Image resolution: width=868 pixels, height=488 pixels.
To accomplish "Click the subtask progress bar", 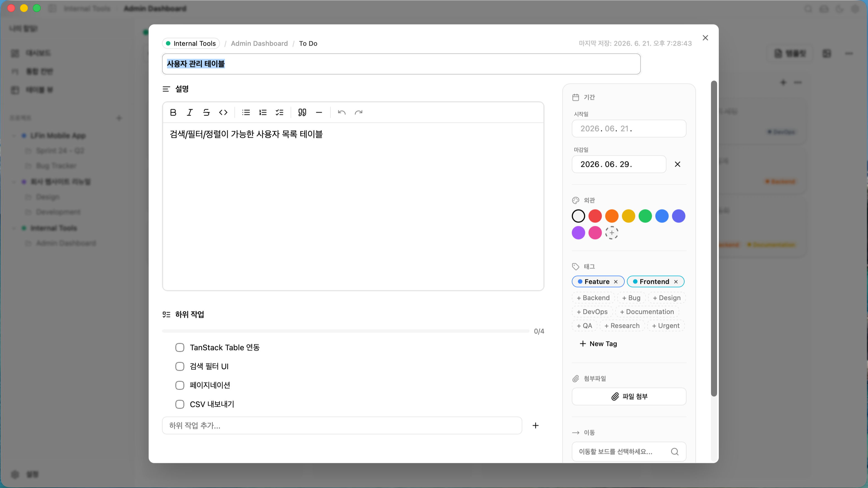I will pos(345,331).
